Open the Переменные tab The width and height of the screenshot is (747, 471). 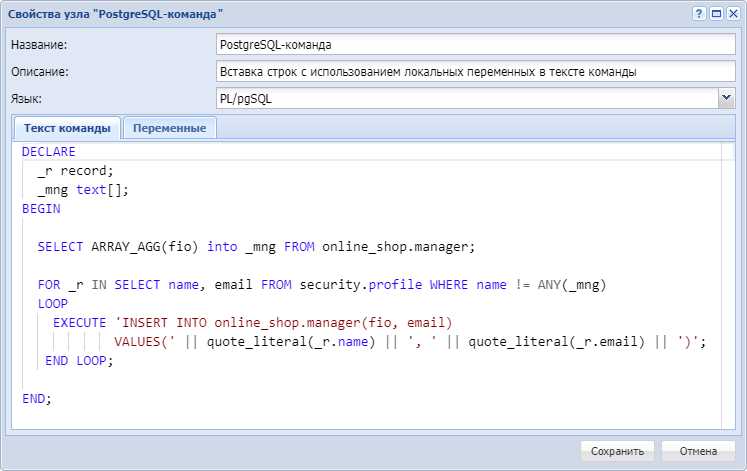(170, 128)
